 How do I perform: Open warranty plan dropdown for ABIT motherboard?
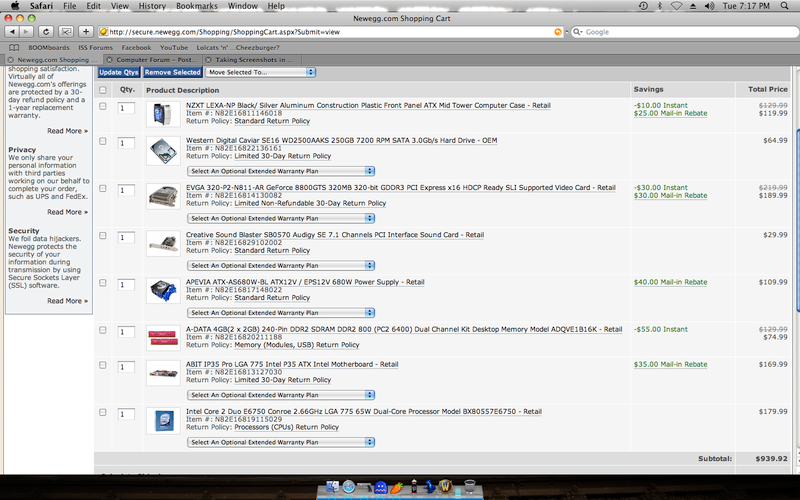click(x=281, y=395)
